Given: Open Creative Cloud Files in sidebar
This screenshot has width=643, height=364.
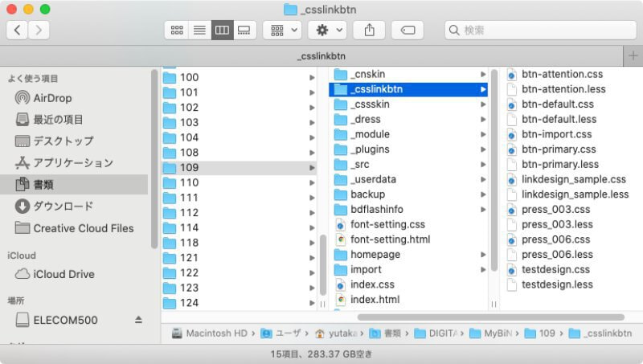Looking at the screenshot, I should point(83,228).
